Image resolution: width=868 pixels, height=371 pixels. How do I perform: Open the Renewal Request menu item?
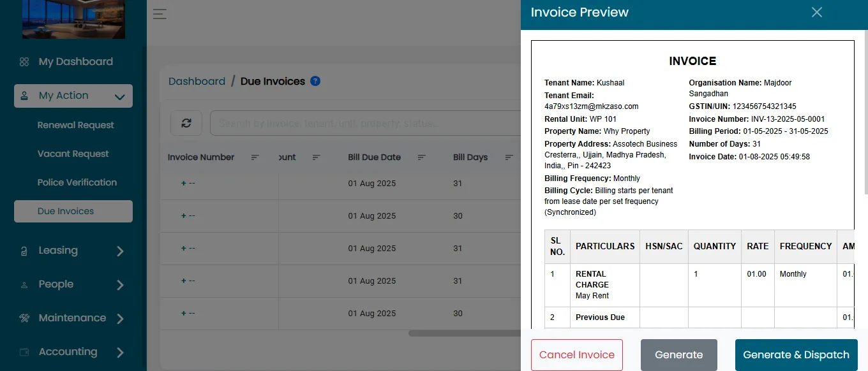click(76, 125)
